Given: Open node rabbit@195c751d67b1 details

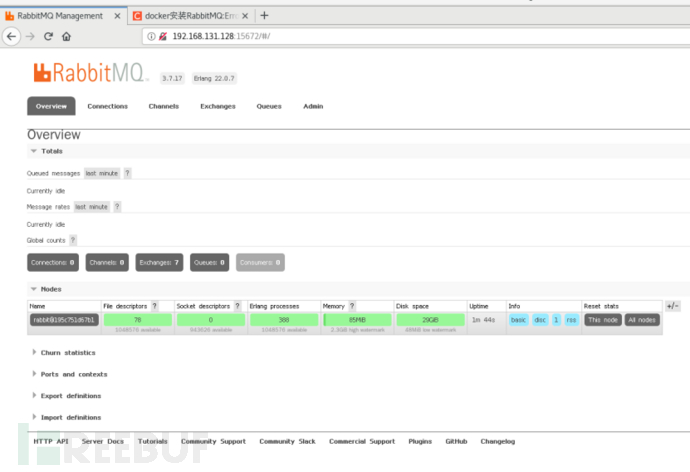Looking at the screenshot, I should 64,320.
